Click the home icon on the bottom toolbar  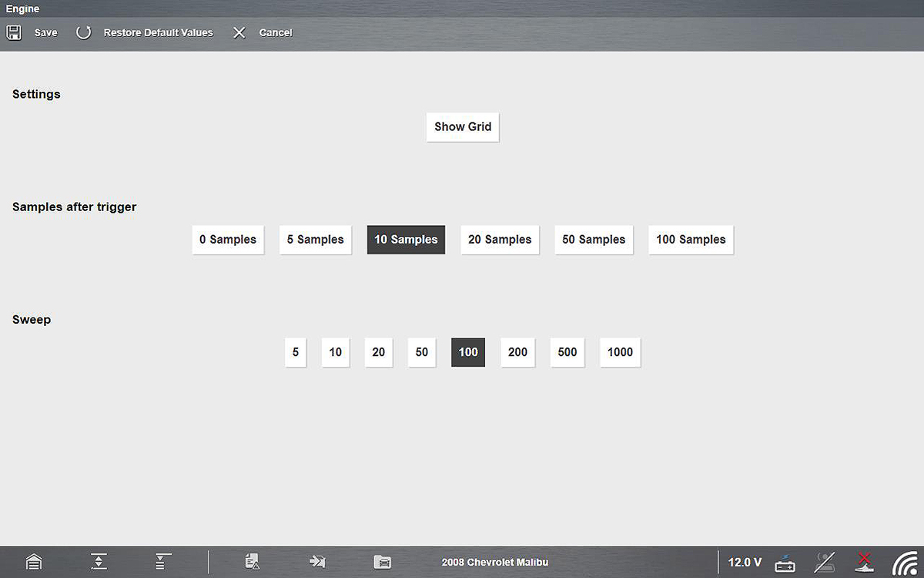(x=33, y=563)
